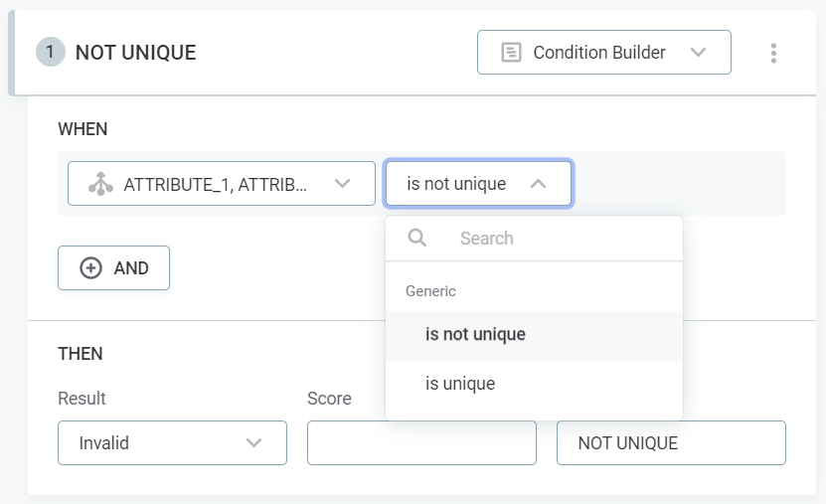Open the Result dropdown showing Invalid

click(x=172, y=443)
